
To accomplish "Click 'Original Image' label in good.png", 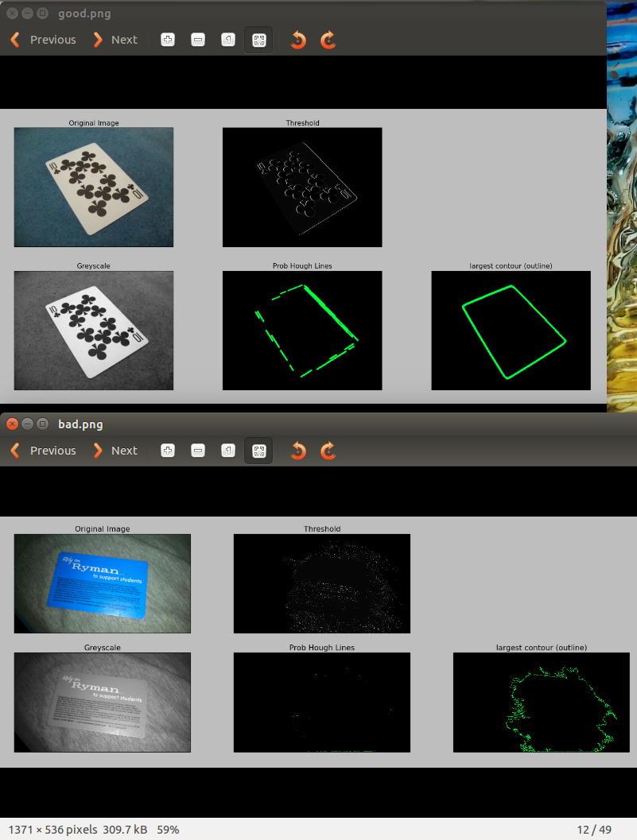I will coord(94,122).
